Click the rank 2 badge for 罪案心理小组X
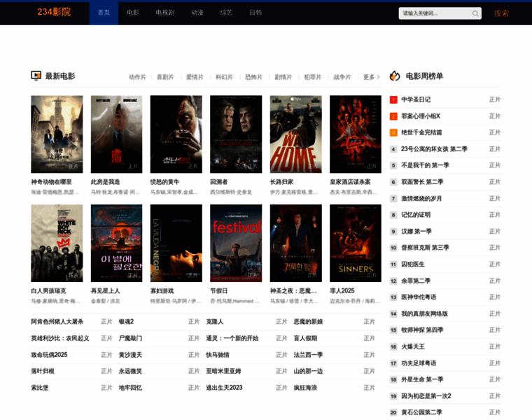The image size is (532, 420). (x=393, y=116)
